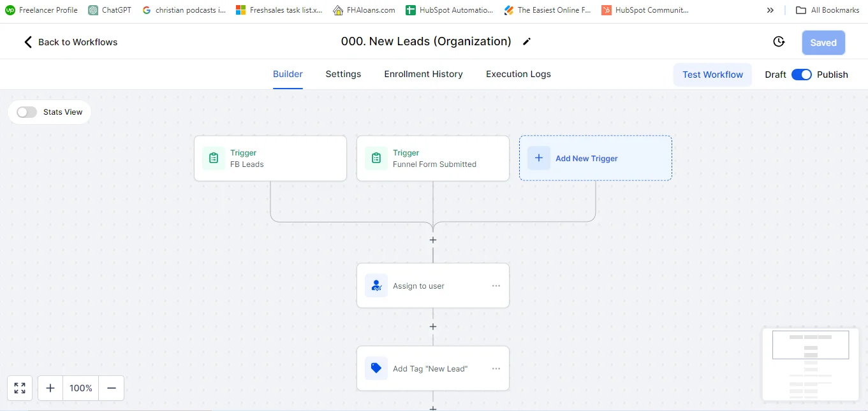
Task: Open three-dot menu on Assign to user
Action: [496, 286]
